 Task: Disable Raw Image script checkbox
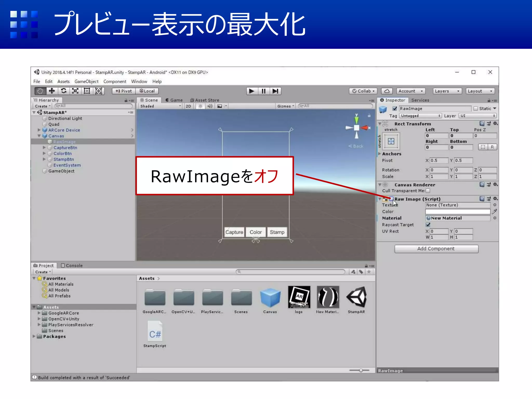point(391,199)
